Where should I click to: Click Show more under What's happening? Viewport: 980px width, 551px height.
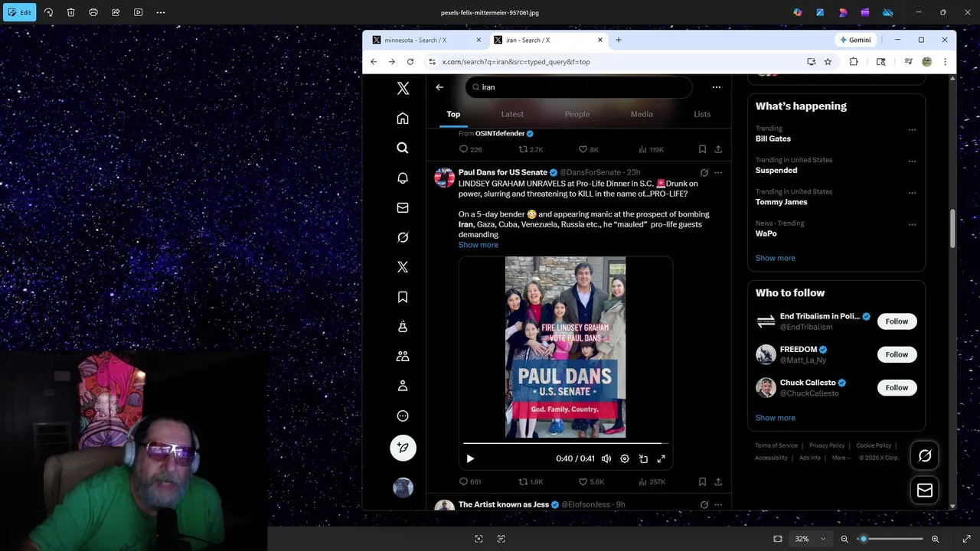pos(775,258)
